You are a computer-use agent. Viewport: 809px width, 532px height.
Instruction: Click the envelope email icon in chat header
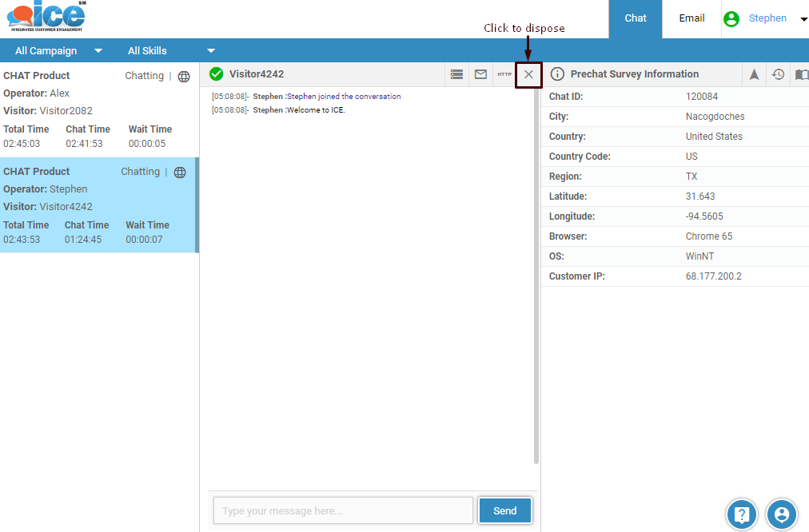(480, 74)
